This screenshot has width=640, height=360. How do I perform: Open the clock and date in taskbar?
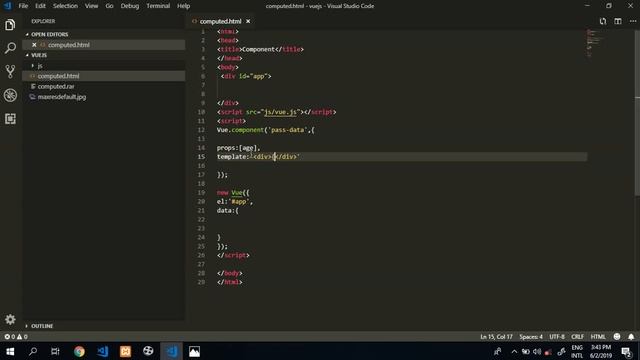600,351
